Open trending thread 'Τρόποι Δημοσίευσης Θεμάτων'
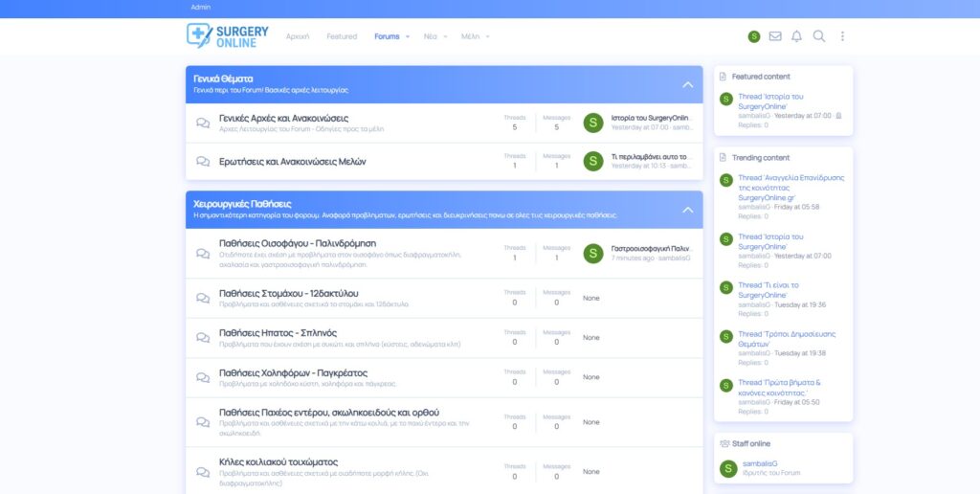980x494 pixels. click(x=773, y=339)
